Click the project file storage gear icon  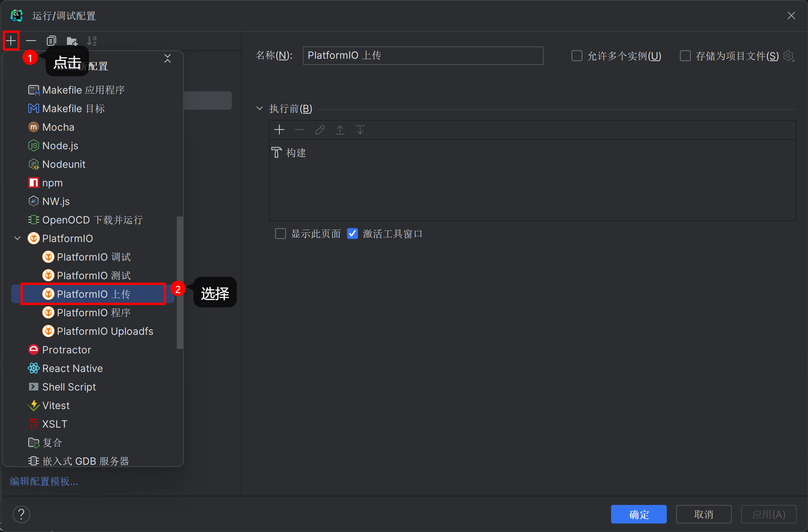(x=789, y=56)
